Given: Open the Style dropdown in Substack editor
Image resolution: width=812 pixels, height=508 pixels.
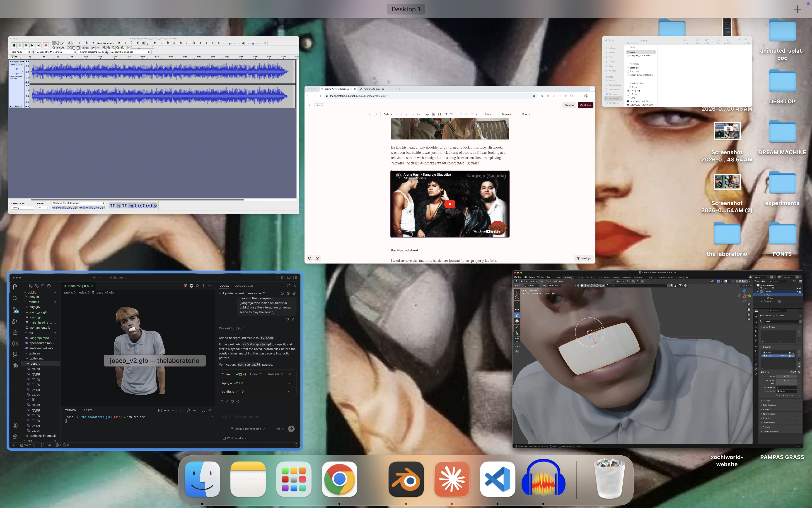Looking at the screenshot, I should click(x=388, y=114).
